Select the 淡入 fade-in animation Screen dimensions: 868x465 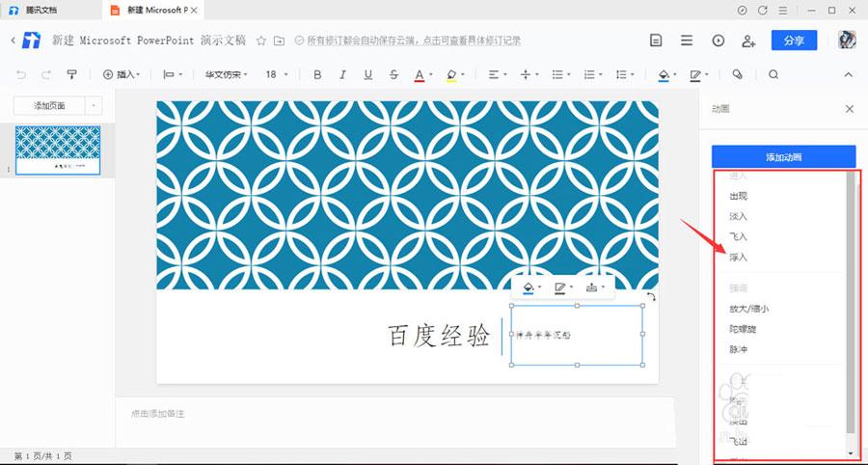coord(738,216)
